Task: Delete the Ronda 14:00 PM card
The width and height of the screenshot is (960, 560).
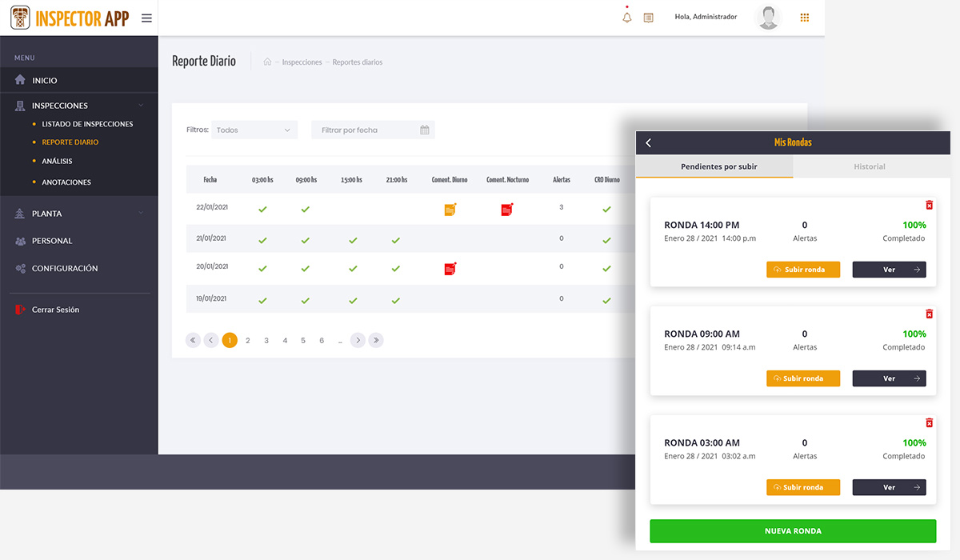Action: pyautogui.click(x=929, y=206)
